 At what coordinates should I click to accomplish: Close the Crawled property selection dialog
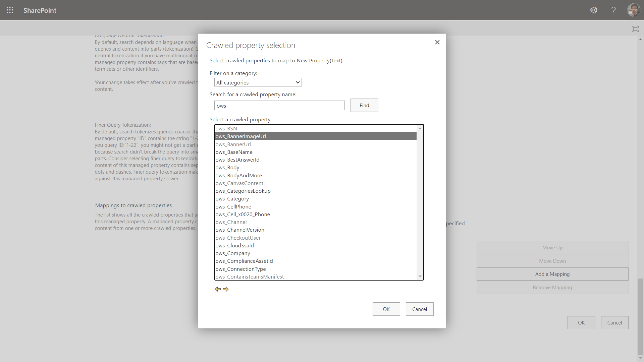(437, 42)
